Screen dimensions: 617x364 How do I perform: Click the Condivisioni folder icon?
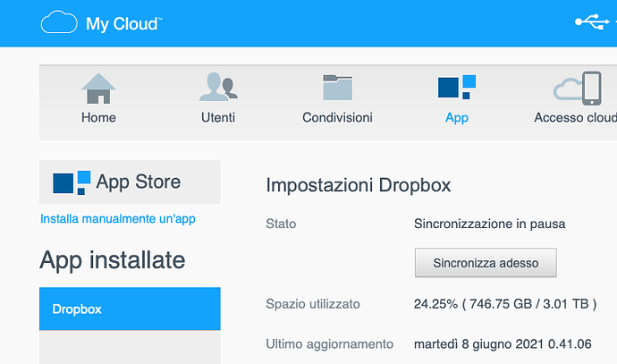pos(338,88)
